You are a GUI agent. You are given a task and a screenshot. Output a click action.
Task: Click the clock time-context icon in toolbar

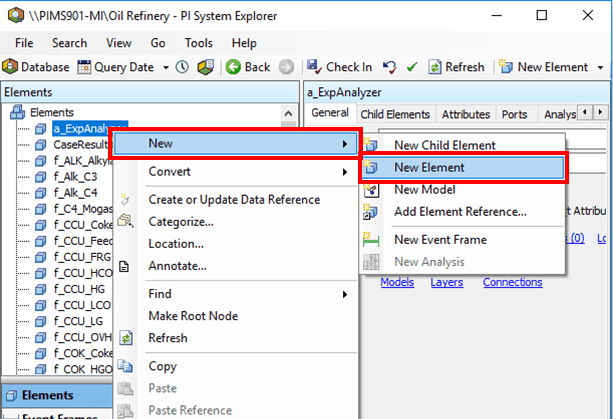[x=182, y=67]
